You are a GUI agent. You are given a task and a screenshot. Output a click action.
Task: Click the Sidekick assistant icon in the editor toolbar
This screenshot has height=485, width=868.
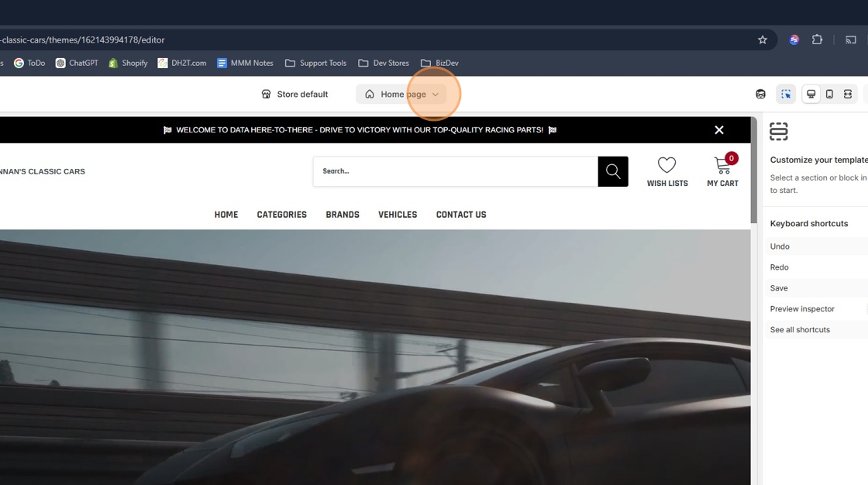pos(760,94)
